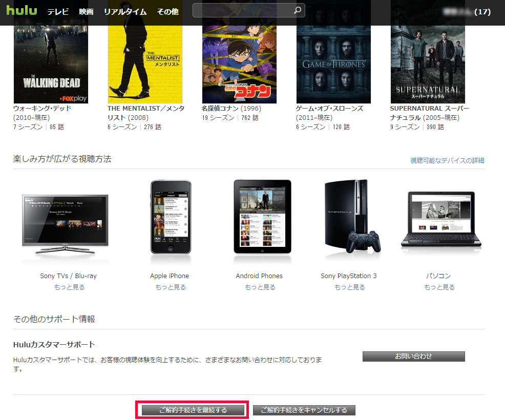Click the その他のサポート情報 heading
This screenshot has width=505, height=420.
(x=54, y=319)
